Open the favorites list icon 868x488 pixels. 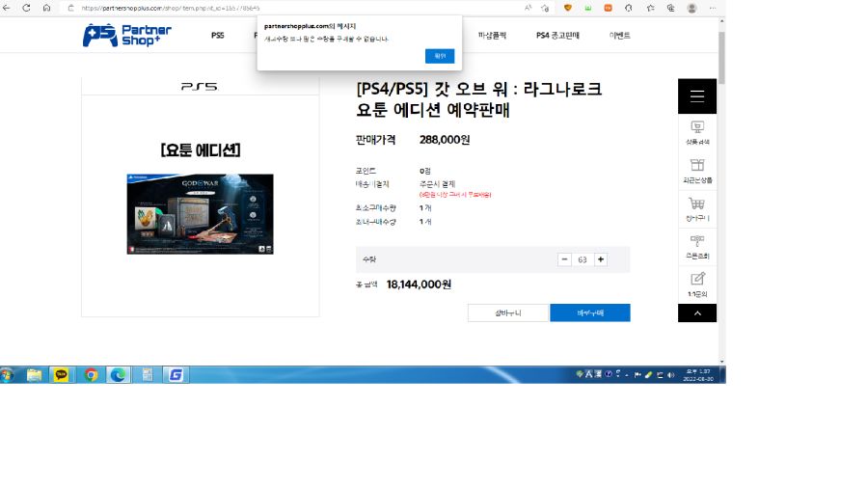650,8
